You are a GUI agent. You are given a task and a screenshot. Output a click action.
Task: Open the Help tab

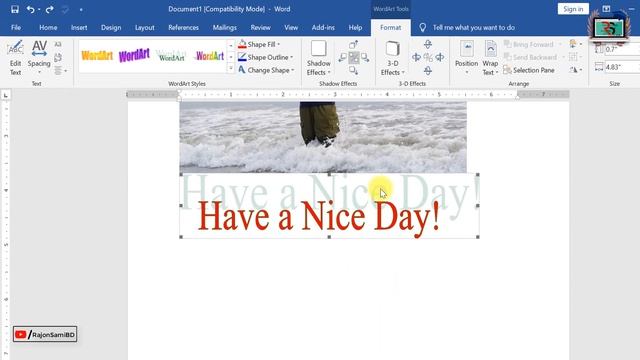pos(355,27)
